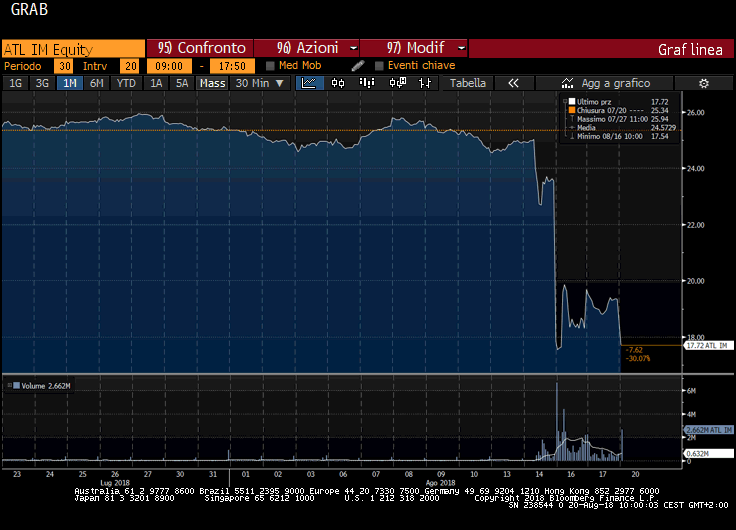Image resolution: width=736 pixels, height=530 pixels.
Task: Collapse the price legend box toggle
Action: coord(565,101)
